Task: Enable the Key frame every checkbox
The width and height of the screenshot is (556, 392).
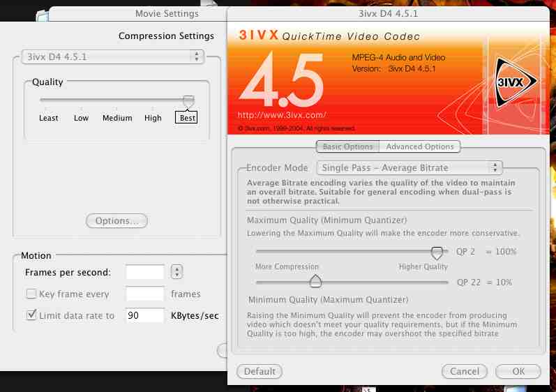Action: 31,294
